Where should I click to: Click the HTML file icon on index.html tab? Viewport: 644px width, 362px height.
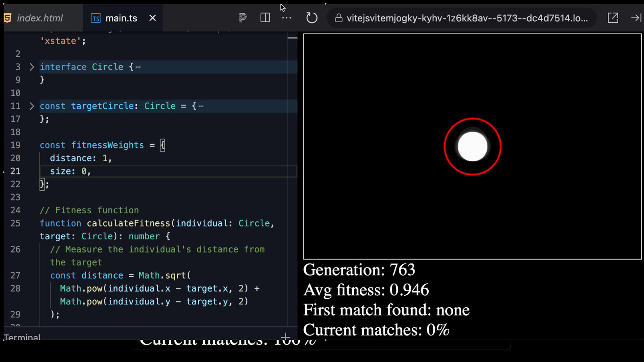point(7,18)
